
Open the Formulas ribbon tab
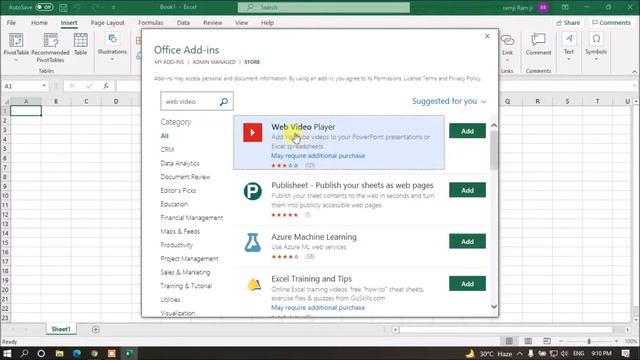pos(151,23)
